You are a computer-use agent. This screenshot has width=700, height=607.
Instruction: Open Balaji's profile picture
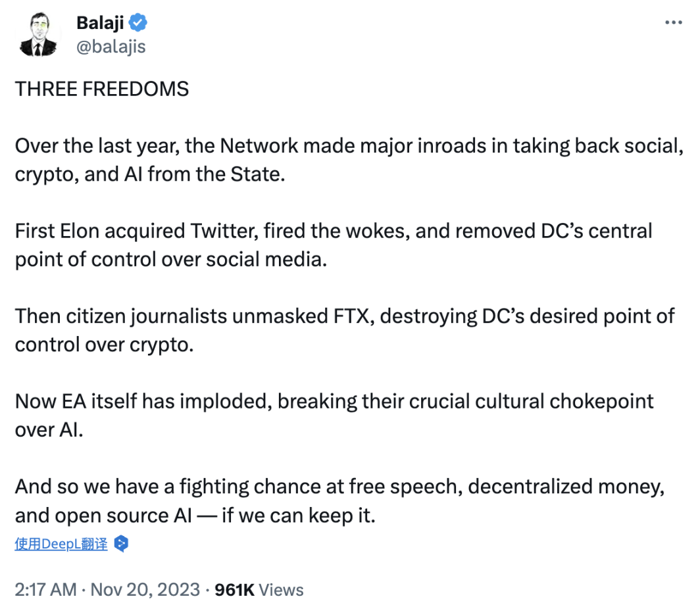click(x=38, y=34)
